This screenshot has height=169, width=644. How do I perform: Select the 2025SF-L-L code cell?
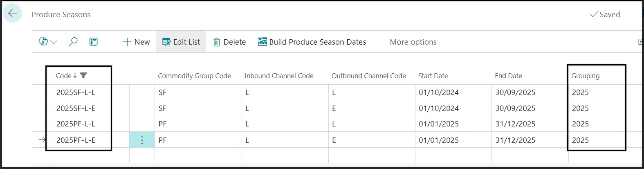coord(76,92)
